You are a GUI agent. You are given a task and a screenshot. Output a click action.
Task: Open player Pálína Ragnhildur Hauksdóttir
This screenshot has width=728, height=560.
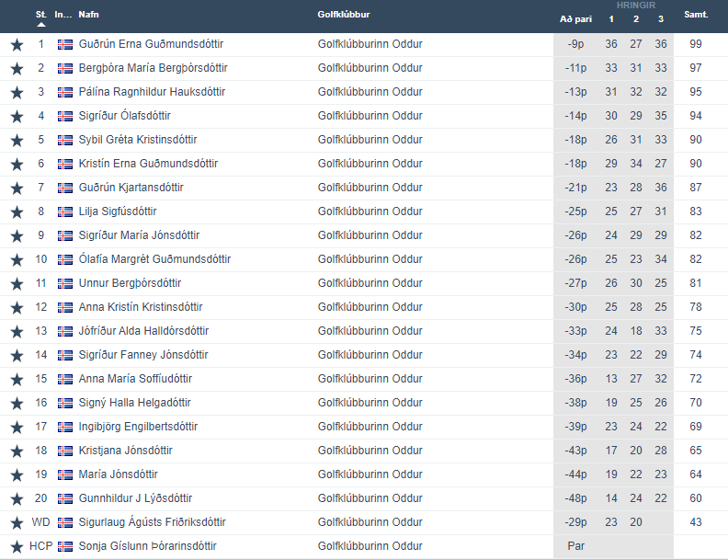(152, 92)
